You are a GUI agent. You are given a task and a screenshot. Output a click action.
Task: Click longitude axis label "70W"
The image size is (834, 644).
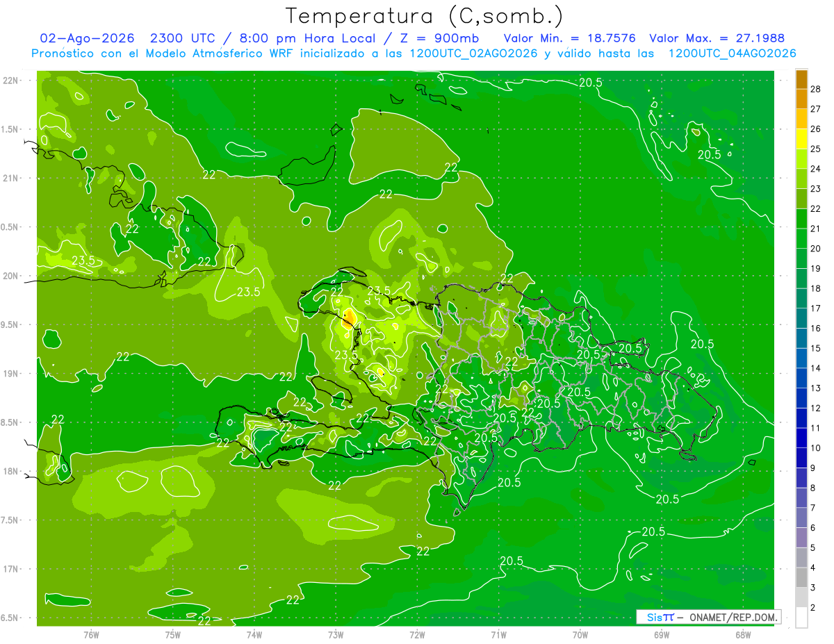580,635
